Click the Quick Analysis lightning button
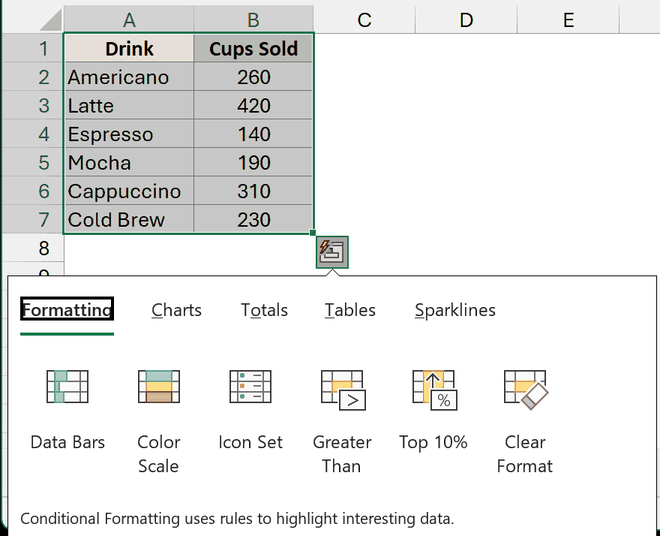The height and width of the screenshot is (536, 660). point(332,252)
